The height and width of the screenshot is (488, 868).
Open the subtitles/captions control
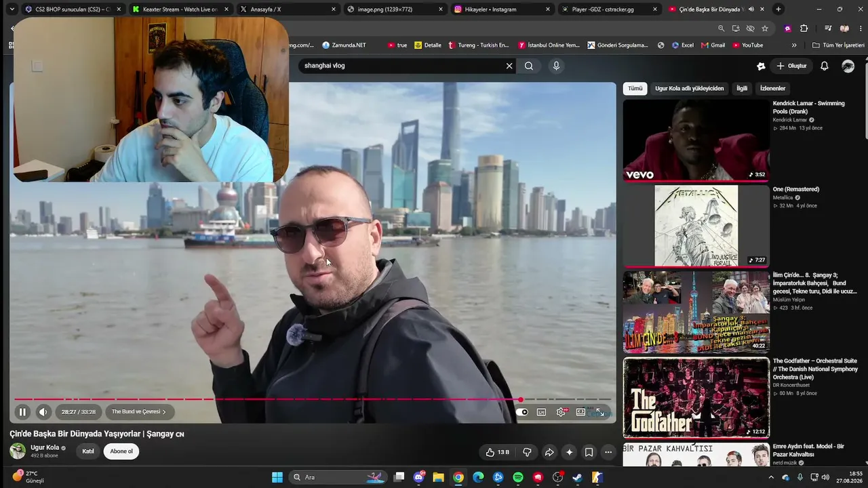click(x=541, y=411)
